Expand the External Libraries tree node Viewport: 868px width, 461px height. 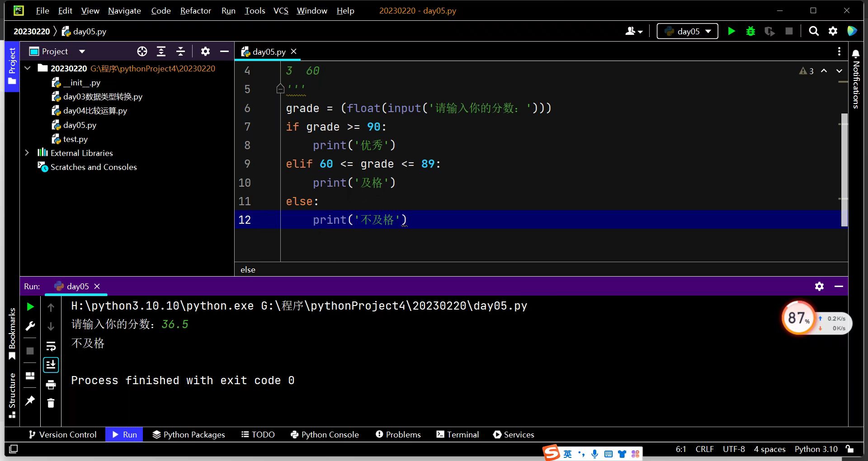(27, 153)
